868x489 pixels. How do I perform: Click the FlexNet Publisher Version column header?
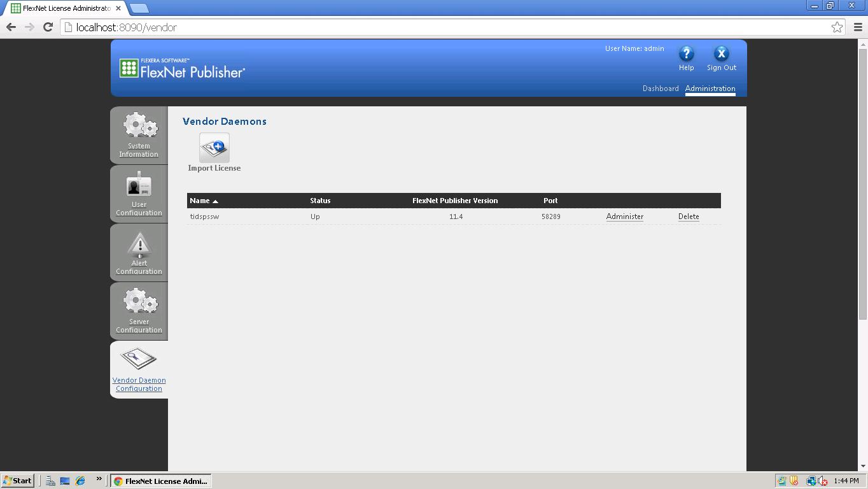point(455,201)
